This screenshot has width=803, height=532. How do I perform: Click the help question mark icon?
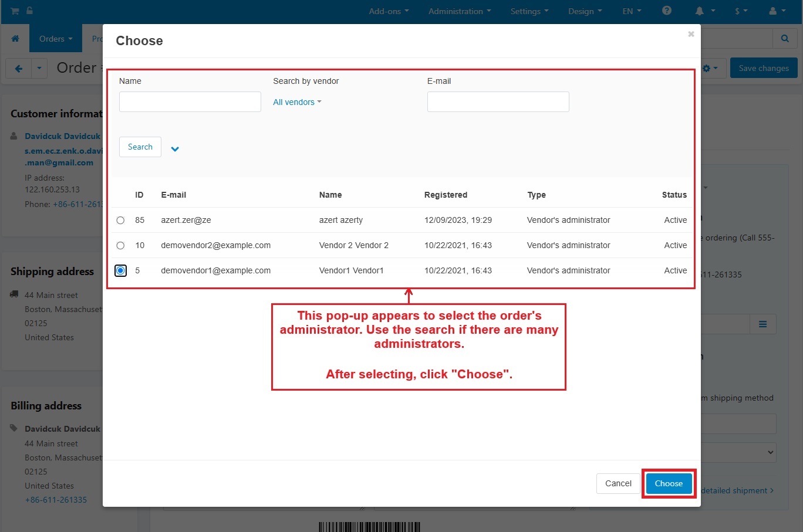[666, 11]
